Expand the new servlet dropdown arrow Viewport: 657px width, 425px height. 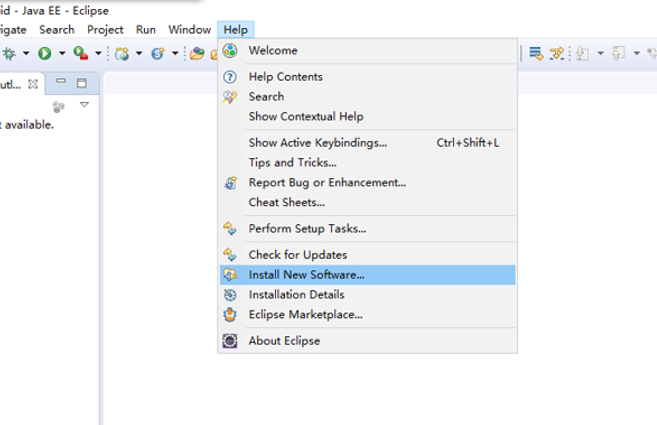(175, 53)
